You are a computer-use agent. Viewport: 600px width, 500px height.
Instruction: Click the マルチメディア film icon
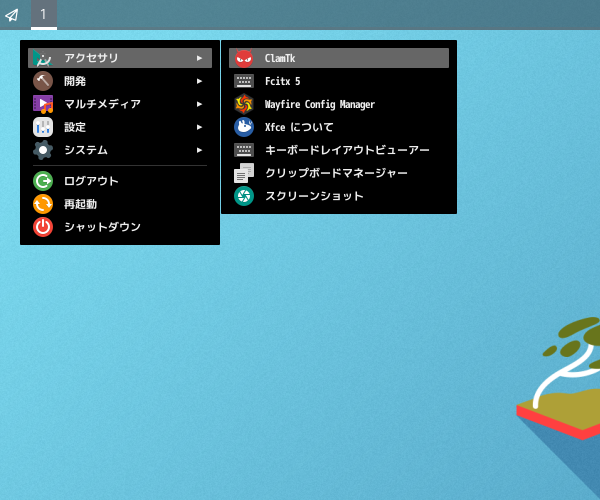[42, 104]
